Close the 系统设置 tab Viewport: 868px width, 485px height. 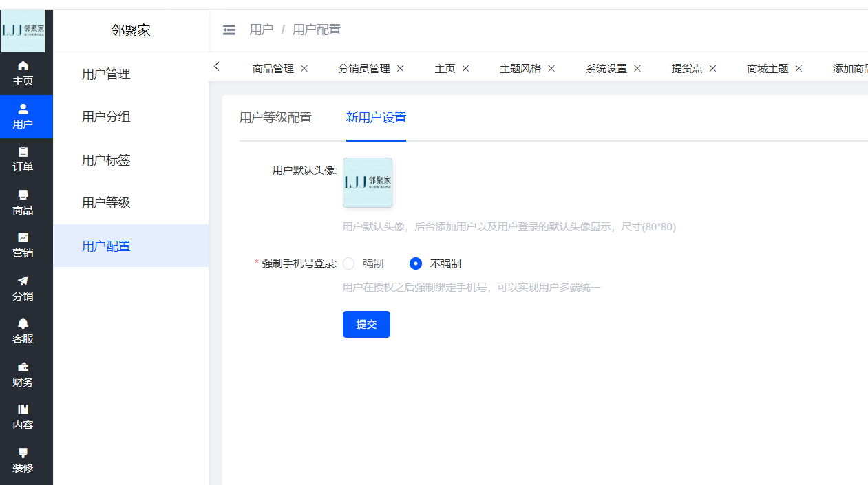637,68
